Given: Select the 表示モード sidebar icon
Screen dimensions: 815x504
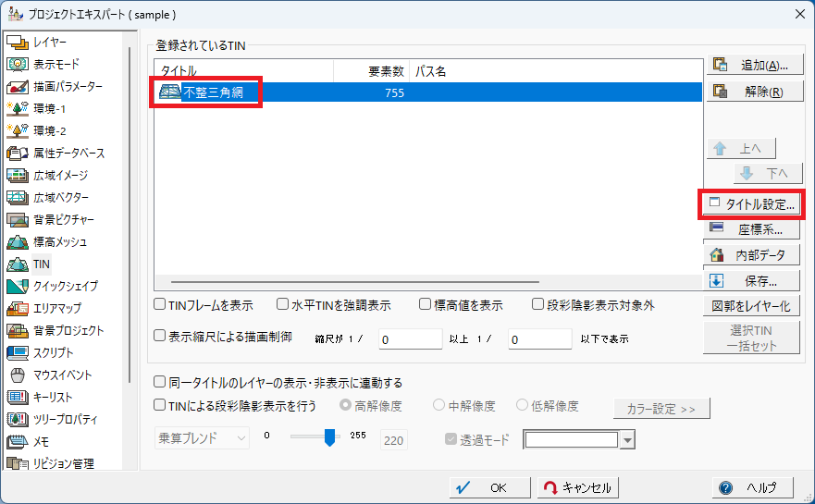Looking at the screenshot, I should (x=18, y=65).
